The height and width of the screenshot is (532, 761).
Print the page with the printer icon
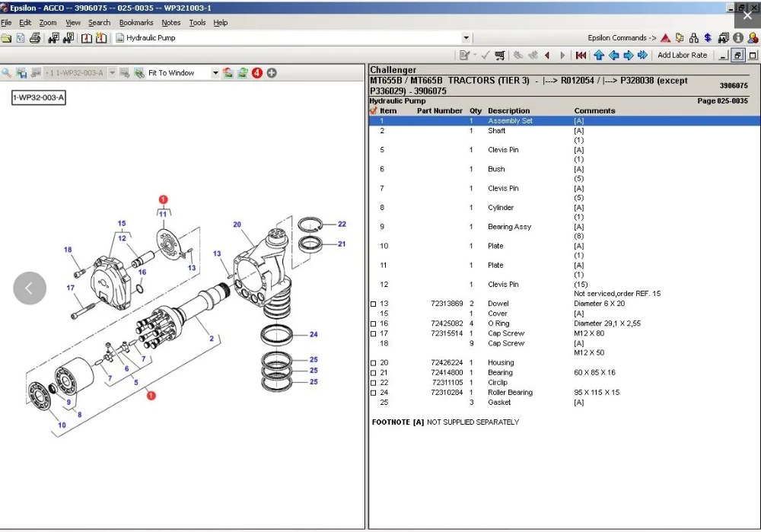35,38
